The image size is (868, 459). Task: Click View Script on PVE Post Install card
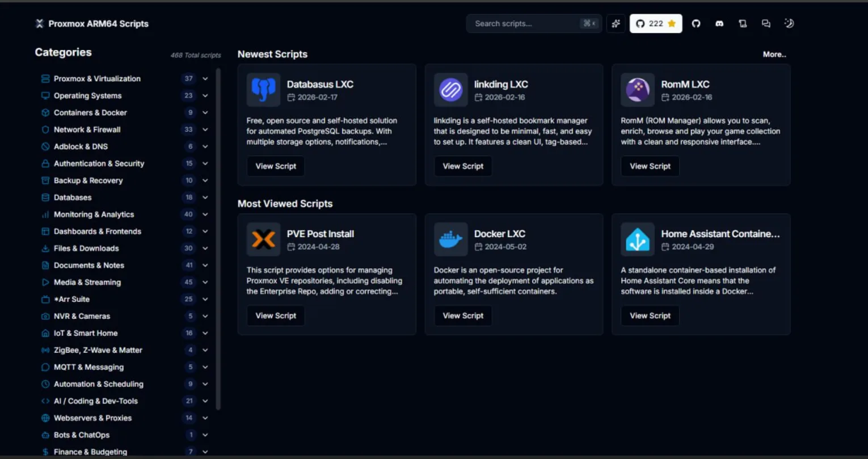(x=276, y=315)
